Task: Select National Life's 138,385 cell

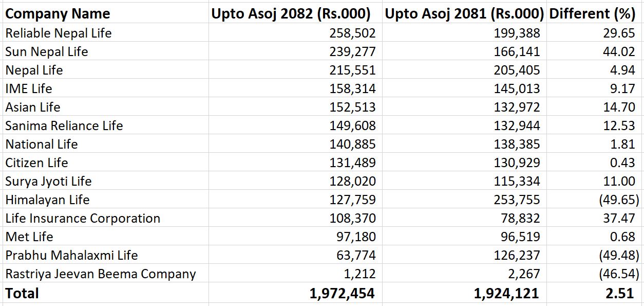Action: click(517, 145)
